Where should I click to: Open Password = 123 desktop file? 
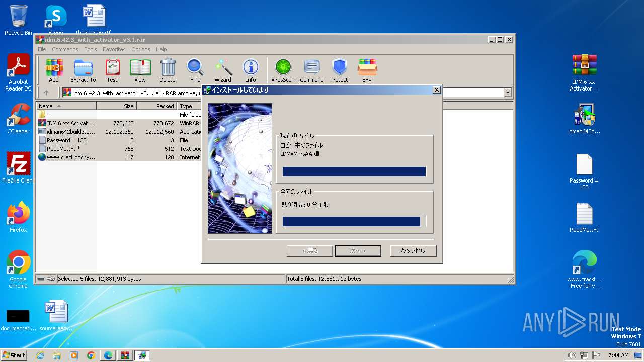click(x=584, y=171)
